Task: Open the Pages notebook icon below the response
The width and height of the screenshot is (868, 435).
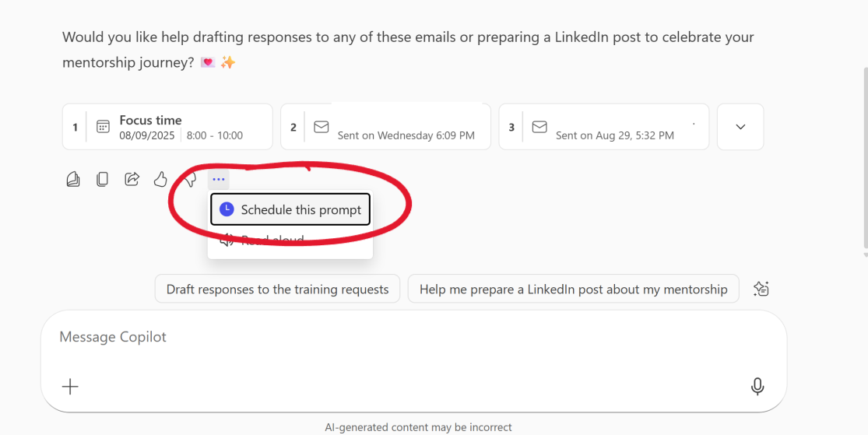Action: (73, 180)
